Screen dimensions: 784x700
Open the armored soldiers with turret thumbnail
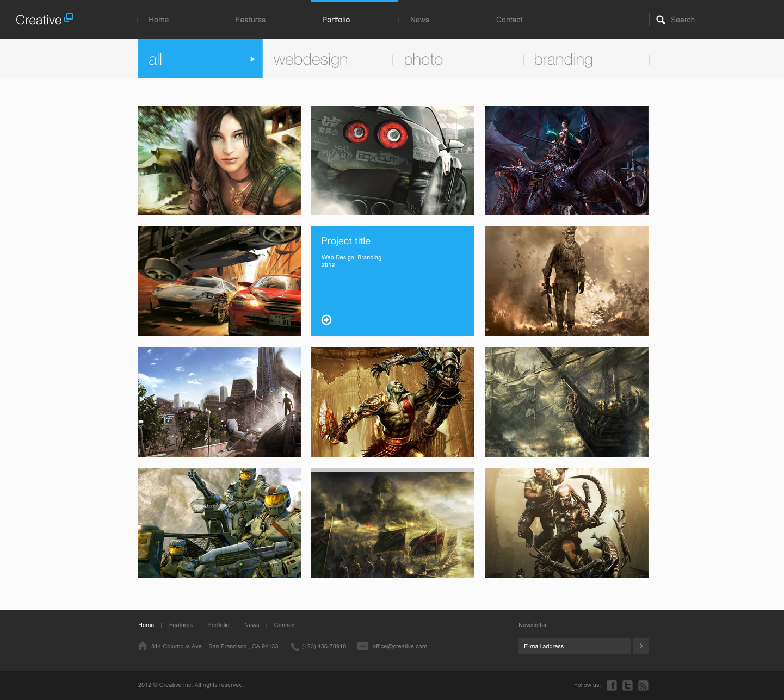pyautogui.click(x=219, y=523)
